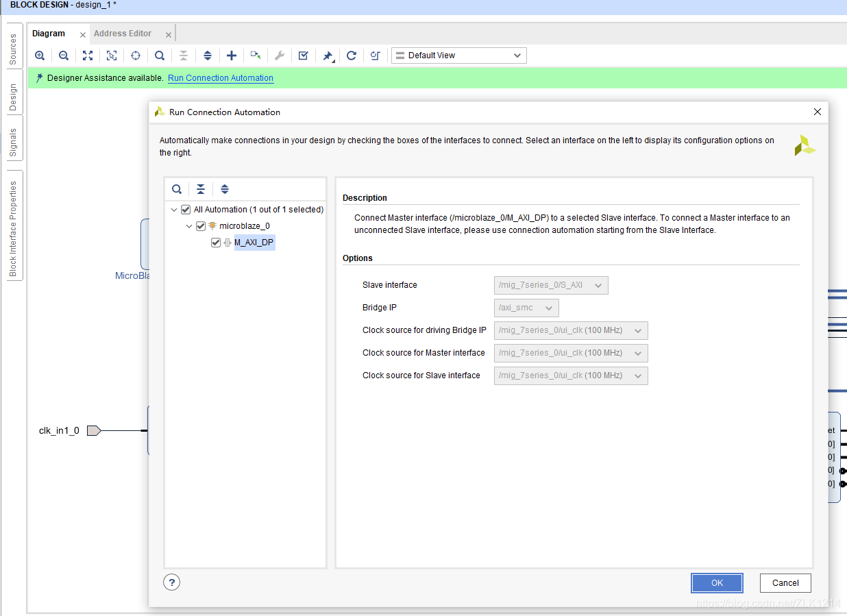Click the Search icon in Diagram toolbar
This screenshot has height=616, width=847.
pyautogui.click(x=160, y=56)
